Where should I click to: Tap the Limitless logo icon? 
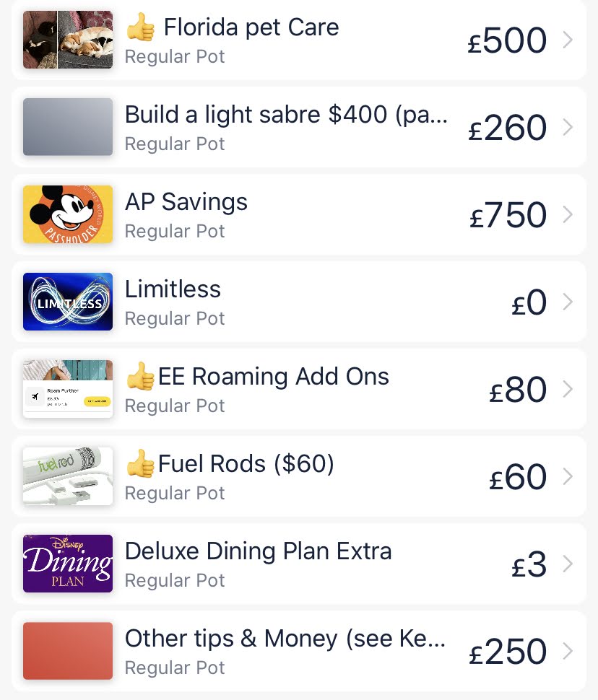(68, 302)
